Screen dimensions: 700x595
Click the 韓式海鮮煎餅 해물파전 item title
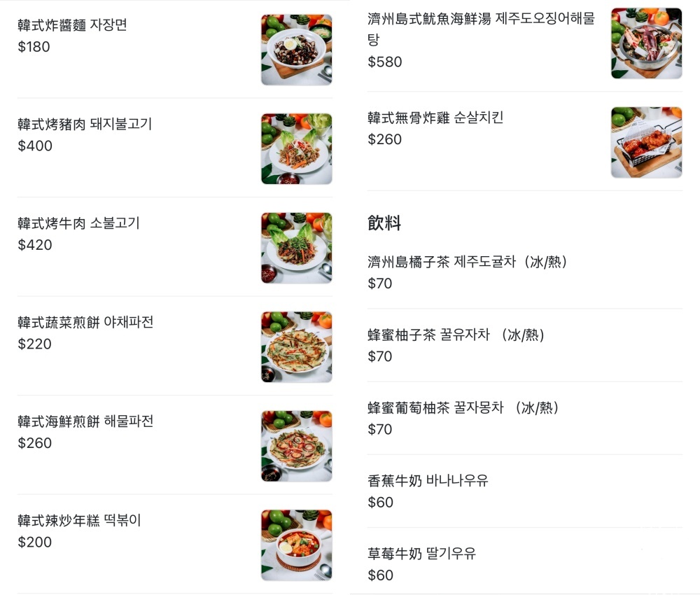point(85,421)
